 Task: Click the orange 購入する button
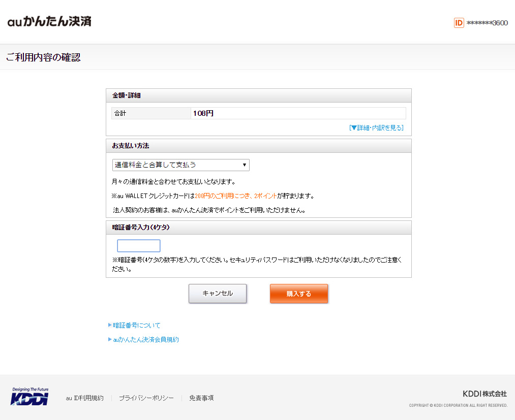pos(299,294)
